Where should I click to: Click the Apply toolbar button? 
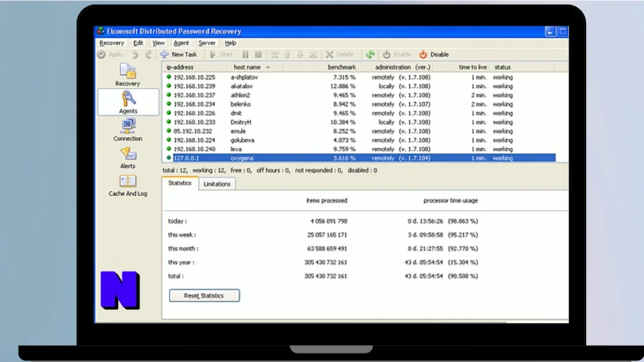(x=110, y=54)
